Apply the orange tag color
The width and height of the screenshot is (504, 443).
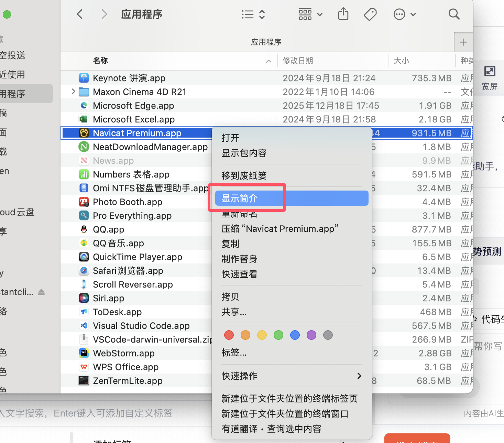(245, 335)
